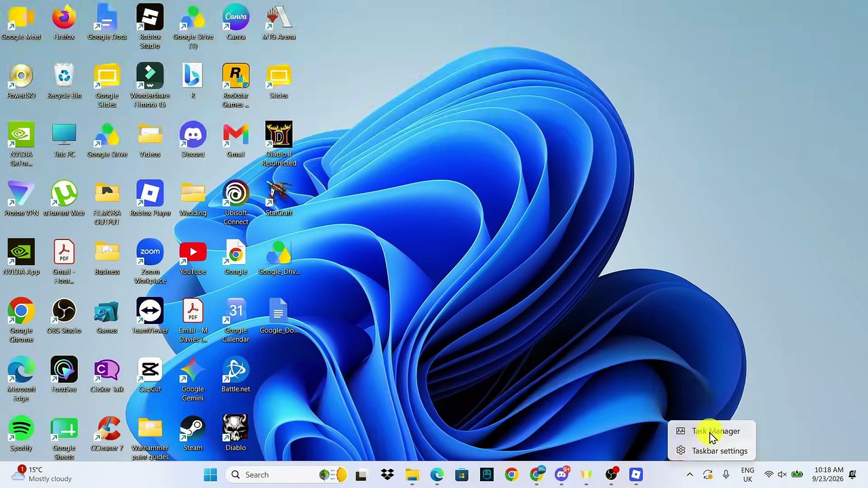
Task: Select uTorrent Web desktop shortcut
Action: click(x=64, y=199)
